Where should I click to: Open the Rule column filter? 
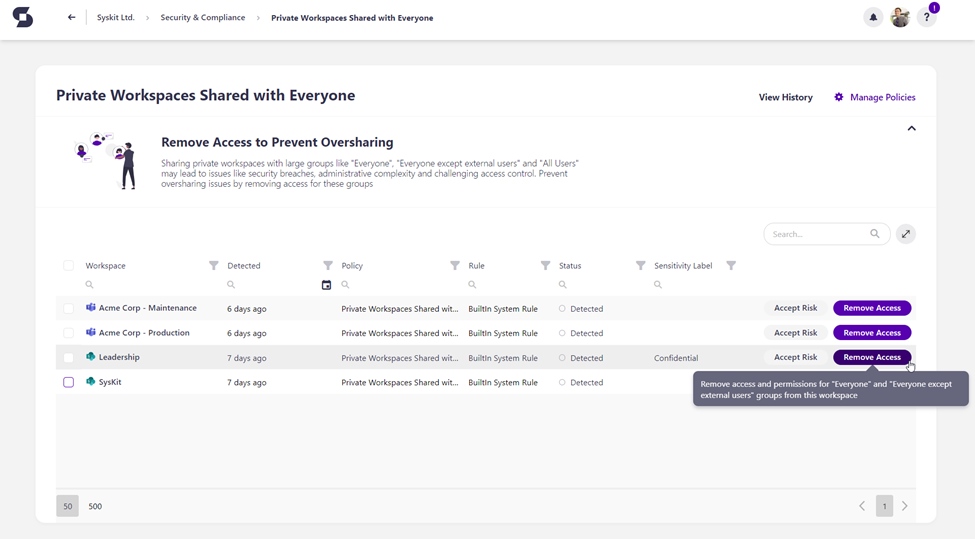coord(545,265)
